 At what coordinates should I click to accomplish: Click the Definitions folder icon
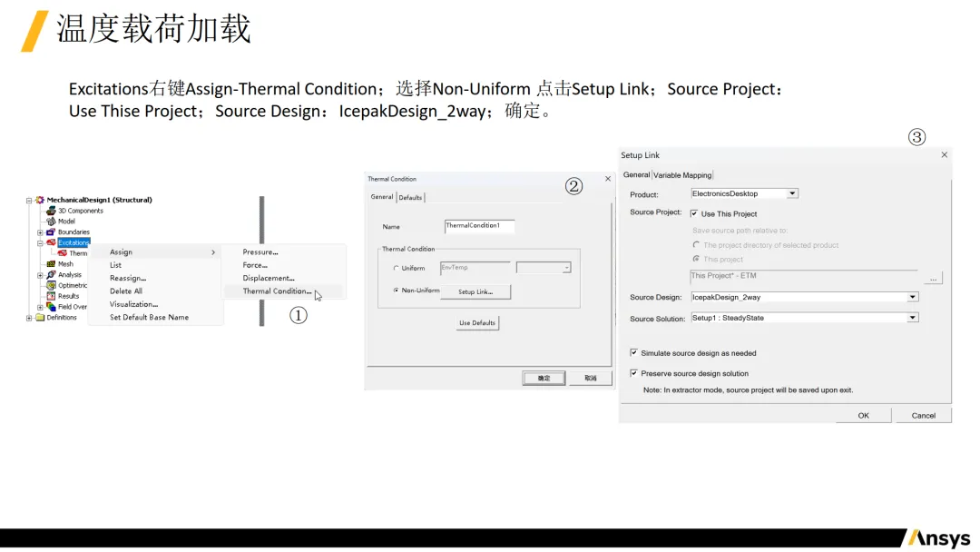[40, 318]
